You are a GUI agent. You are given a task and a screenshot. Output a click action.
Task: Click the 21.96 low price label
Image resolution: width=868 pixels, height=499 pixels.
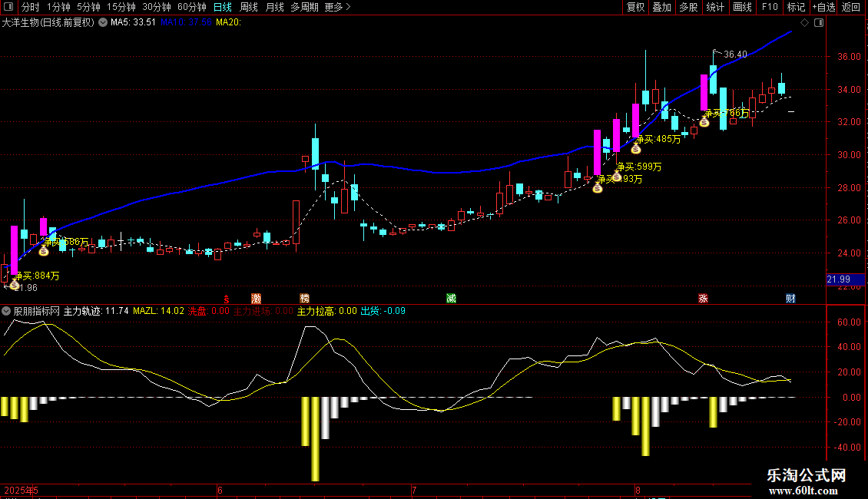pyautogui.click(x=25, y=288)
